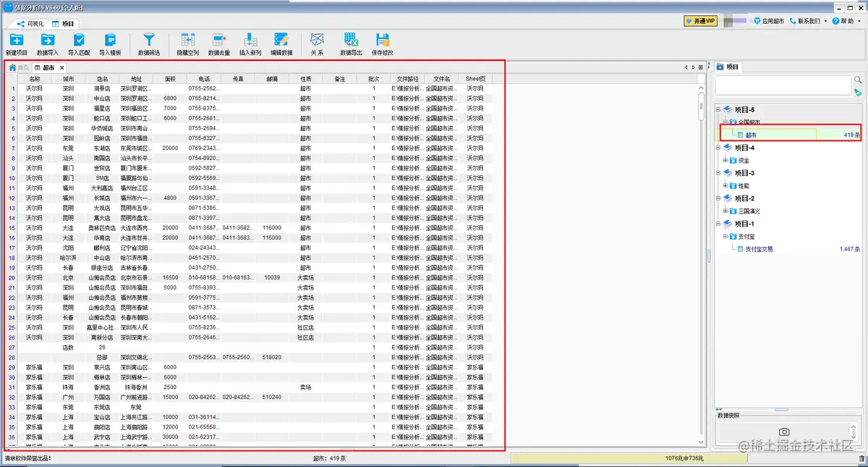Collapse the 项目-5 tree node

(718, 110)
